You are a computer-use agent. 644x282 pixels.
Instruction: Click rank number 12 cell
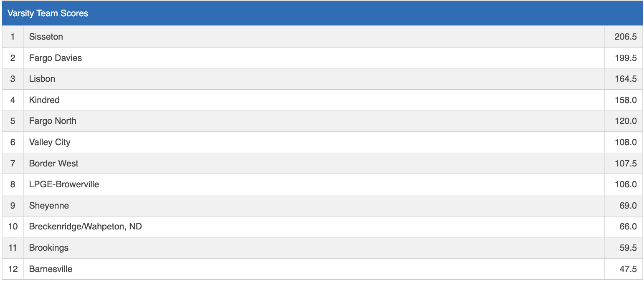[13, 269]
